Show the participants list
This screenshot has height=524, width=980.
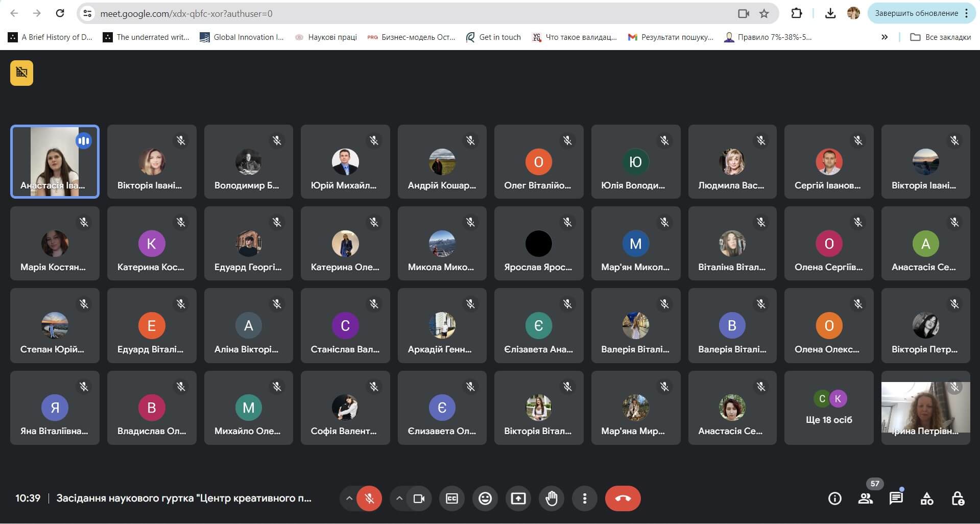click(865, 498)
